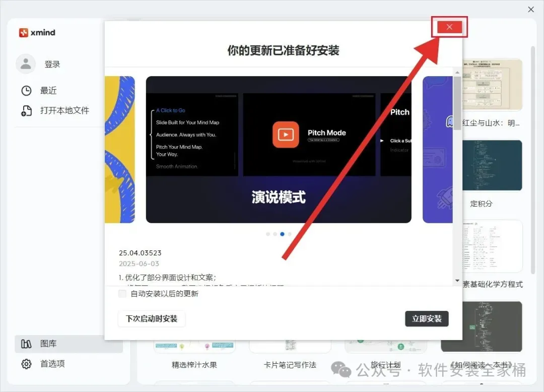
Task: Click the 优化了部分界面设计和文案 release note
Action: pyautogui.click(x=167, y=278)
